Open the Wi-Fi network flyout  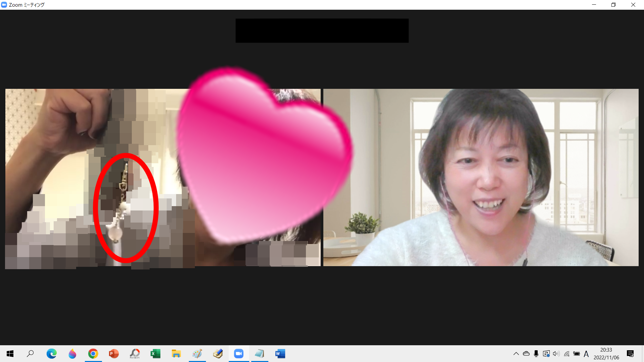pos(567,354)
